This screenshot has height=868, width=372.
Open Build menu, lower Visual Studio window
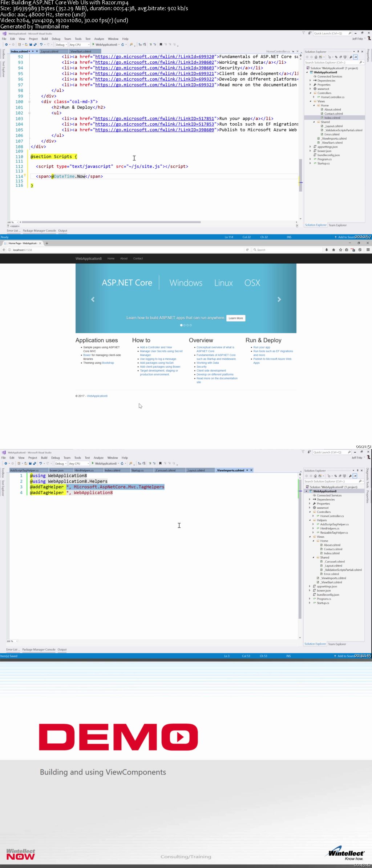click(44, 458)
